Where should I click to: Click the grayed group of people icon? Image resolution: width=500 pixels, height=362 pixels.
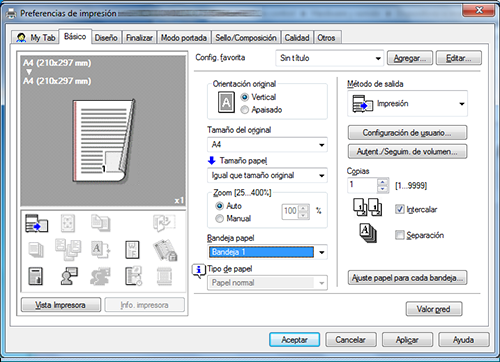coord(100,276)
